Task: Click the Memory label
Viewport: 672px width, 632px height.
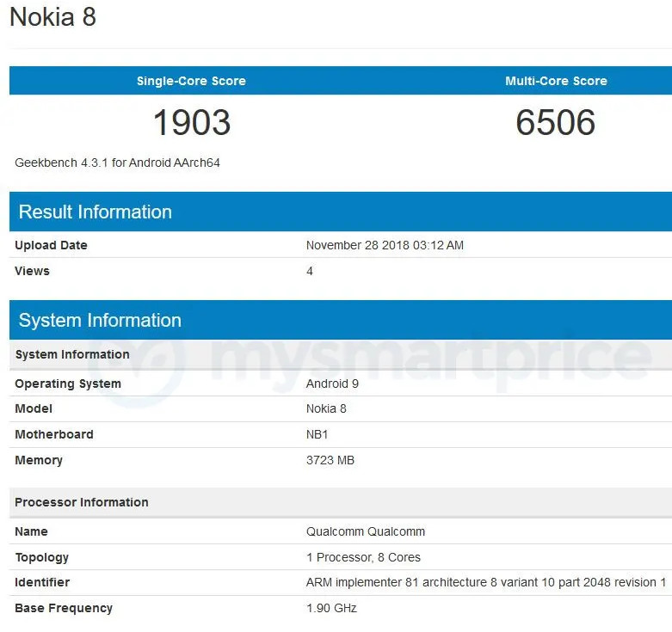Action: tap(39, 460)
